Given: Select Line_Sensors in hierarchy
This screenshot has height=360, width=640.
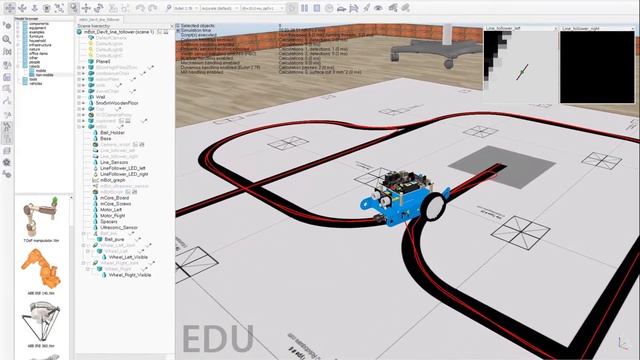Looking at the screenshot, I should (x=114, y=162).
